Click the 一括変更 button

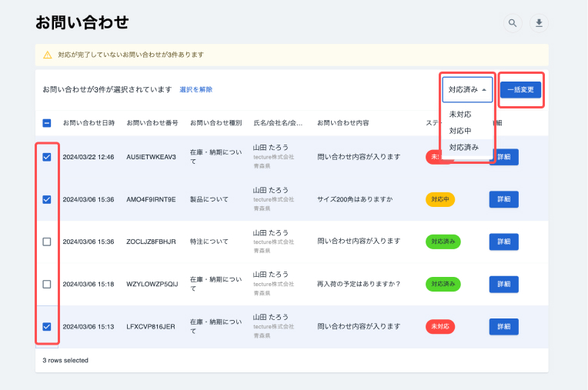521,89
